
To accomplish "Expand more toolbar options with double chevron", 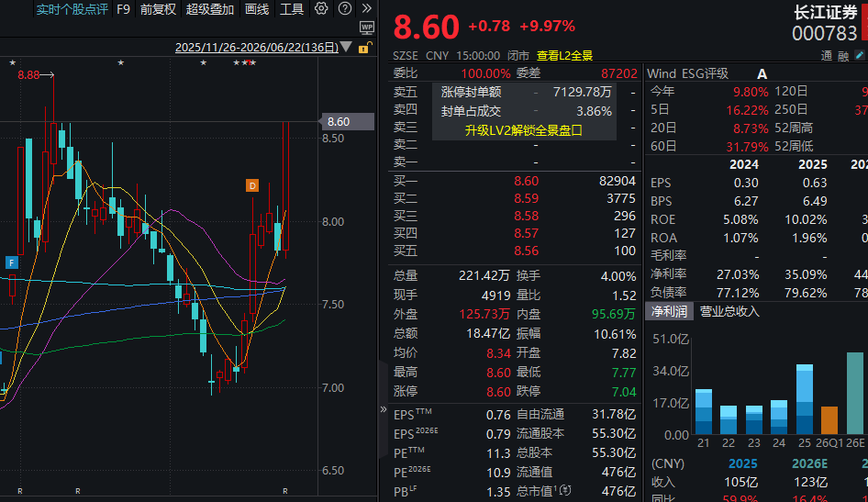I will click(366, 9).
